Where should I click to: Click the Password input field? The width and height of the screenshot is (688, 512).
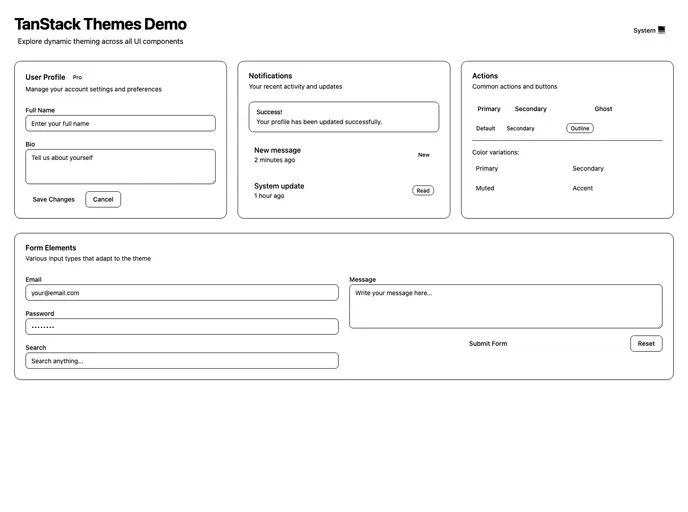tap(182, 327)
